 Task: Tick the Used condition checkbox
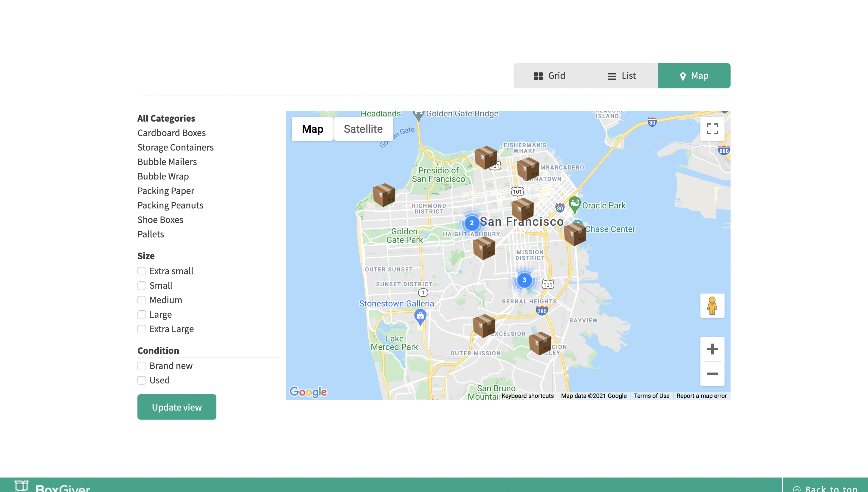pyautogui.click(x=142, y=380)
